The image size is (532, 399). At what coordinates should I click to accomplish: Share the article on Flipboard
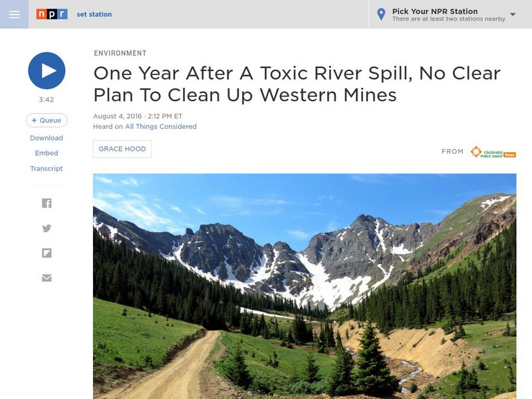pyautogui.click(x=47, y=253)
